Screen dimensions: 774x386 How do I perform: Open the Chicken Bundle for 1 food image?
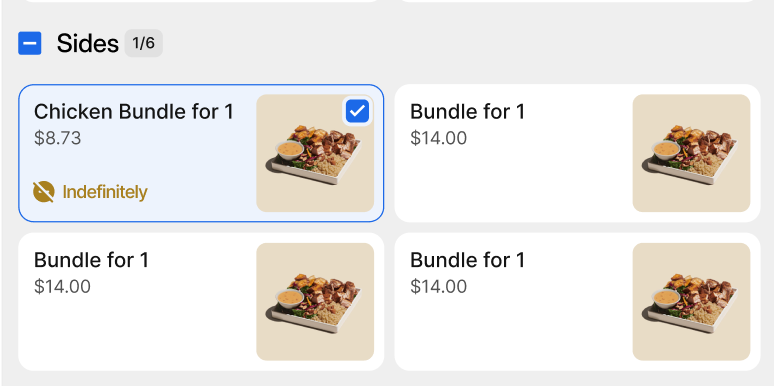tap(315, 153)
